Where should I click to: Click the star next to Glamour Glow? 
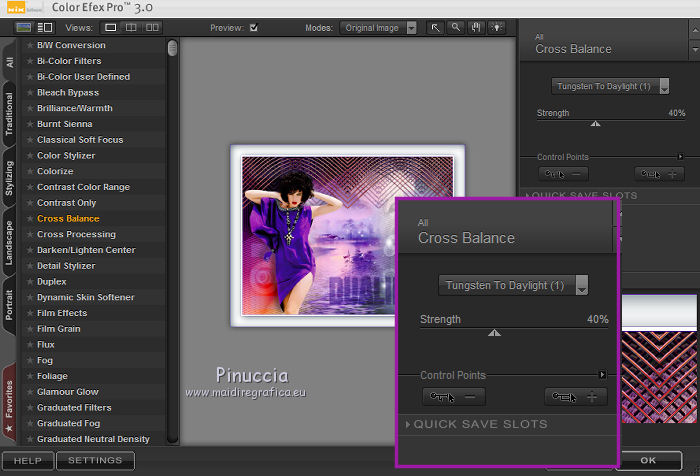pos(29,392)
